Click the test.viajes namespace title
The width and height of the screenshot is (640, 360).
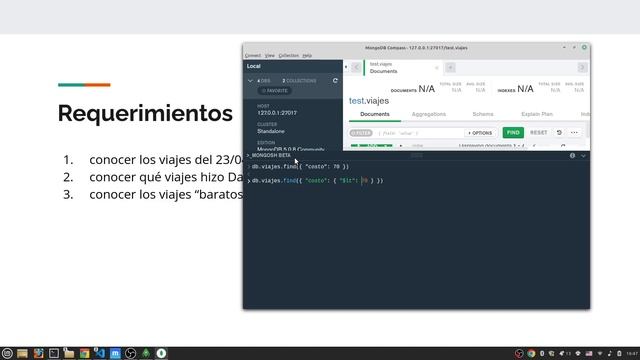pos(369,101)
